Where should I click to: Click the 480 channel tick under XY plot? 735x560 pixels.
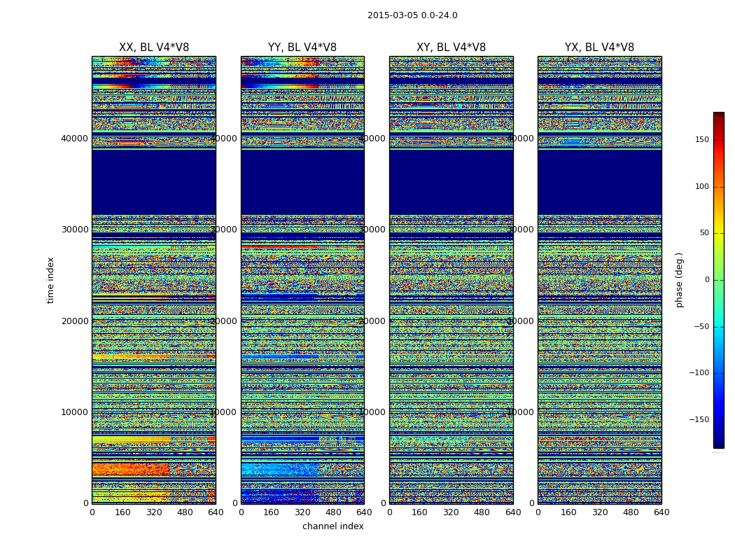pyautogui.click(x=482, y=512)
